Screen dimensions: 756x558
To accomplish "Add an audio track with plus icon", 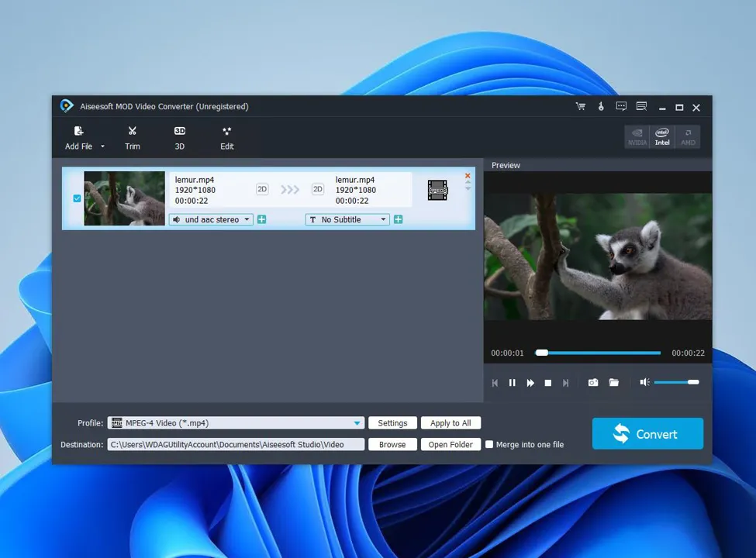I will pos(262,219).
